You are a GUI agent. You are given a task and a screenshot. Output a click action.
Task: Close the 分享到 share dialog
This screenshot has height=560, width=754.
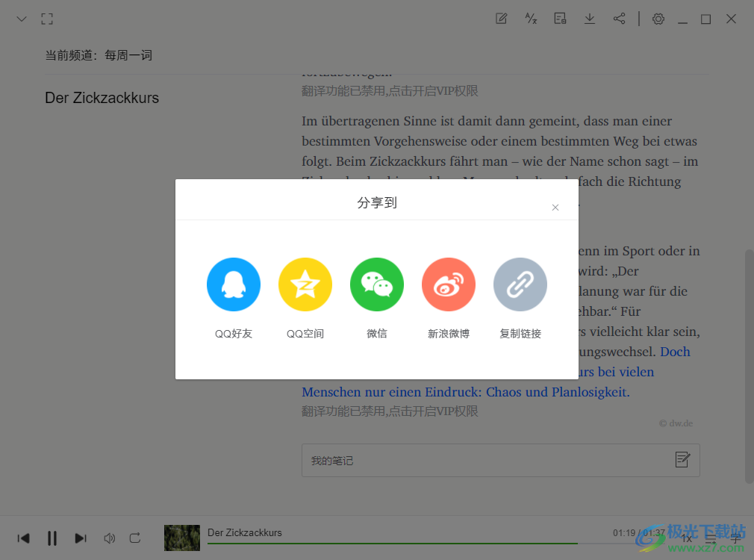(555, 208)
